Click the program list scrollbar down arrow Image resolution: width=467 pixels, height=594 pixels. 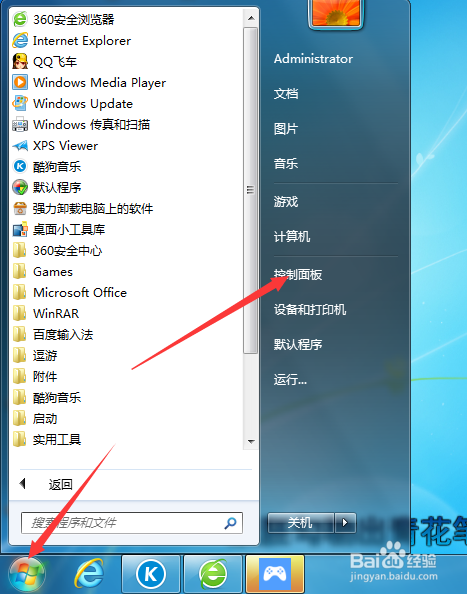[251, 441]
